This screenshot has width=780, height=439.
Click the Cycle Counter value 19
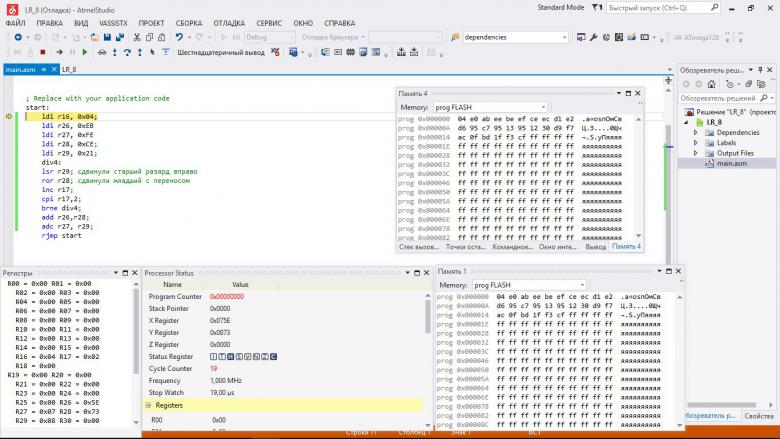(x=213, y=368)
